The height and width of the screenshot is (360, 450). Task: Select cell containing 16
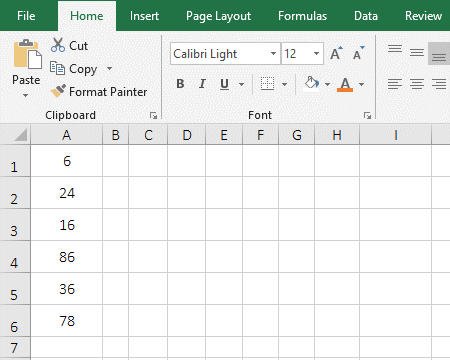[x=67, y=225]
